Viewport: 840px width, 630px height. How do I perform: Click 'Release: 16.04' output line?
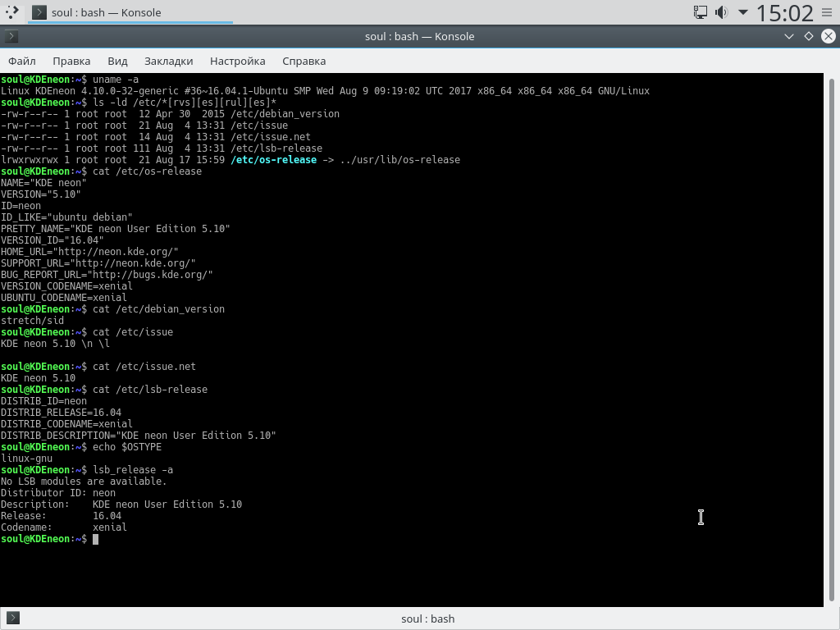[61, 516]
